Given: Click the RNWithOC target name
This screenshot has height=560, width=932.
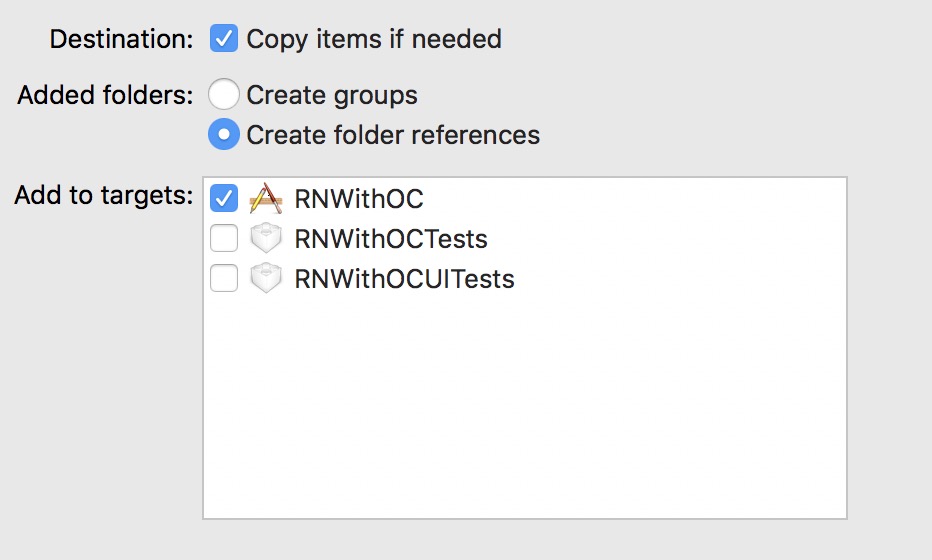Looking at the screenshot, I should [x=359, y=199].
